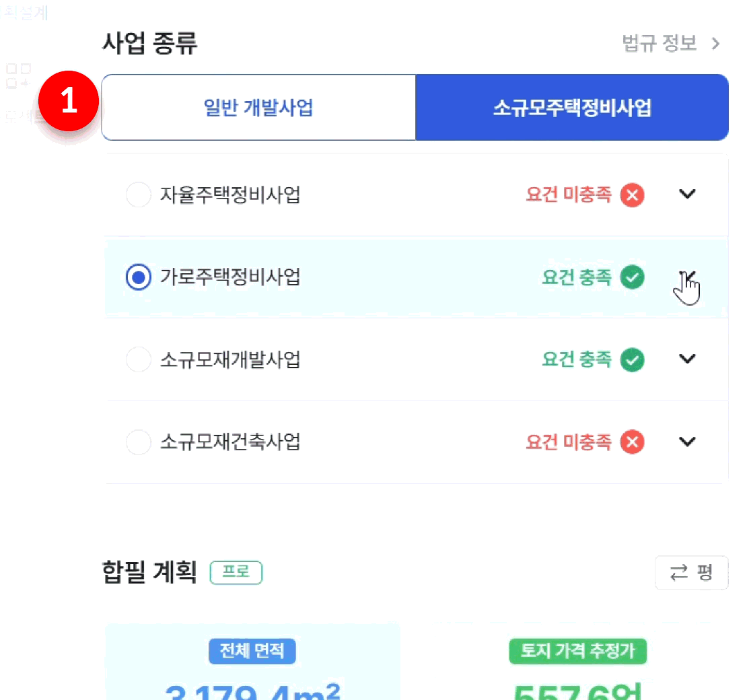Switch to the 소규모주택정비사업 tab
This screenshot has width=747, height=700.
(x=572, y=108)
